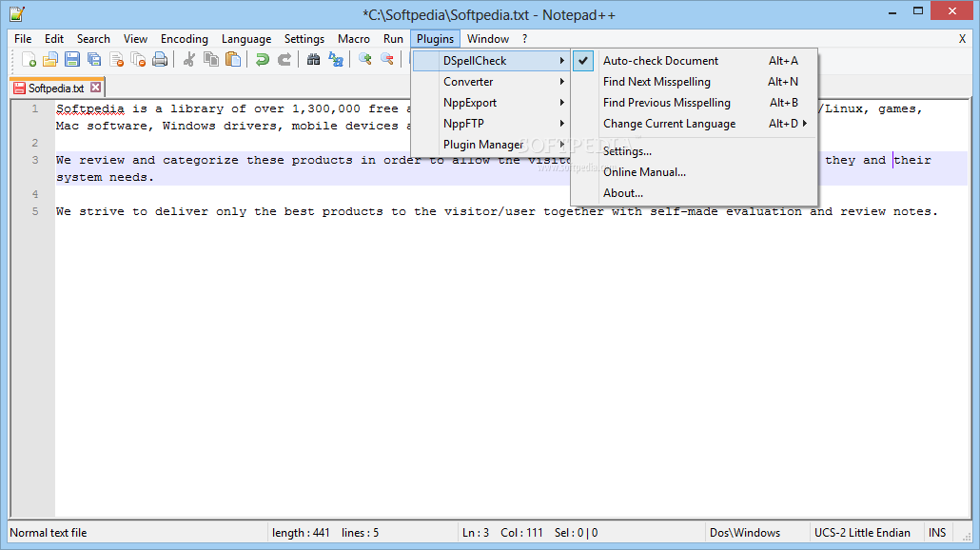Click "Ln : 3" status entry

pos(476,533)
